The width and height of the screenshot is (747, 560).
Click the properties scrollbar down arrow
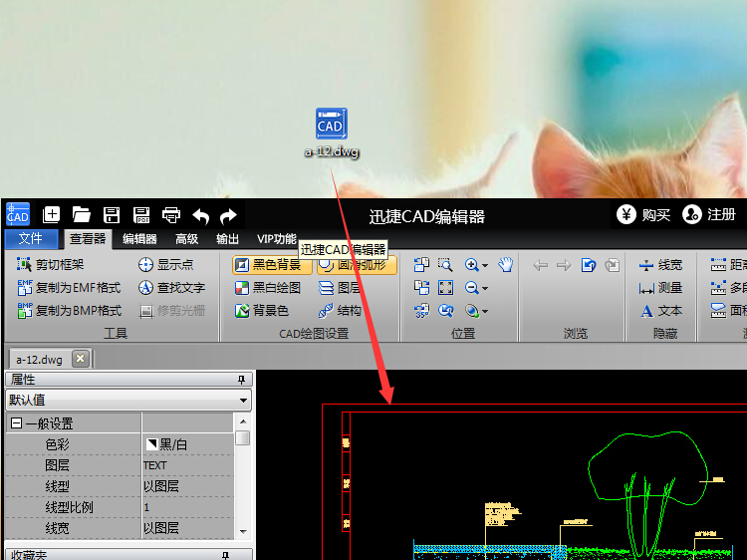[x=243, y=531]
